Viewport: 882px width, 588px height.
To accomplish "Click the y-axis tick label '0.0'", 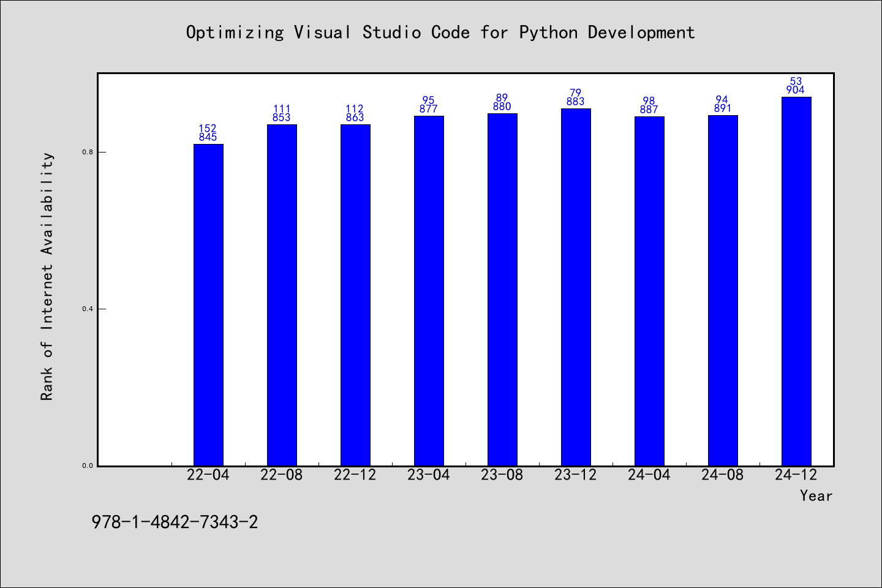I will [87, 466].
